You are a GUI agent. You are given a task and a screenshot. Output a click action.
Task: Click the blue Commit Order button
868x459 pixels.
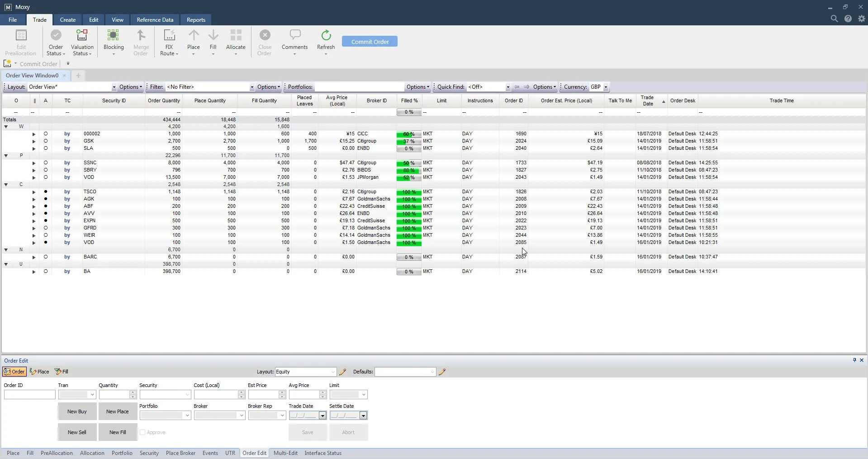(370, 42)
